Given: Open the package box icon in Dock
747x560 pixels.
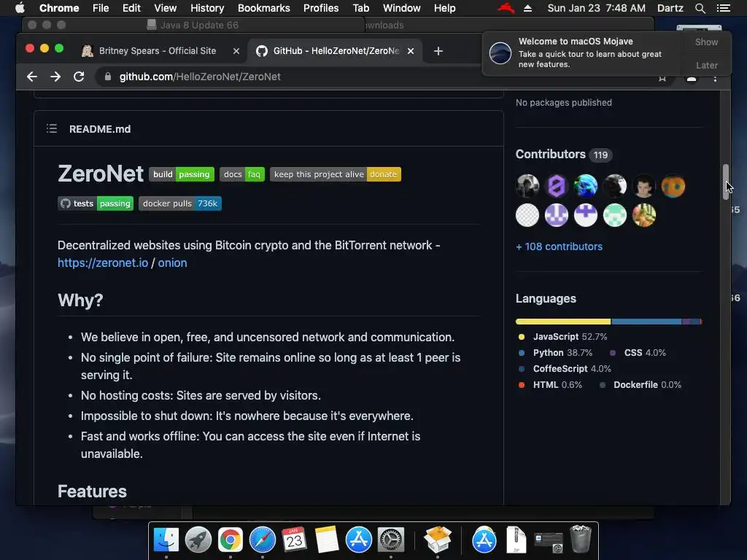Looking at the screenshot, I should click(438, 540).
